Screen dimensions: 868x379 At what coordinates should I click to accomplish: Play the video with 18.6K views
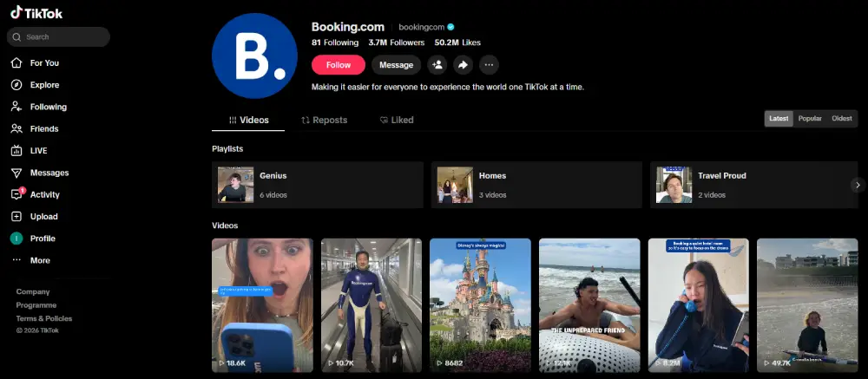coord(262,305)
